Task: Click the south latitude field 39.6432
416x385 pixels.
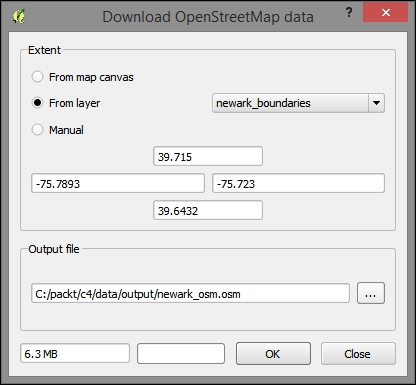Action: click(208, 210)
